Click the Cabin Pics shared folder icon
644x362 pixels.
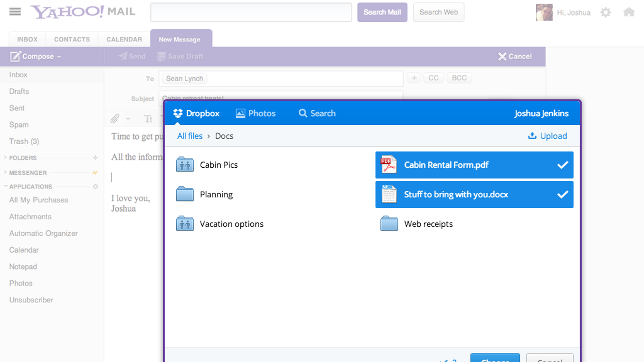(x=185, y=165)
